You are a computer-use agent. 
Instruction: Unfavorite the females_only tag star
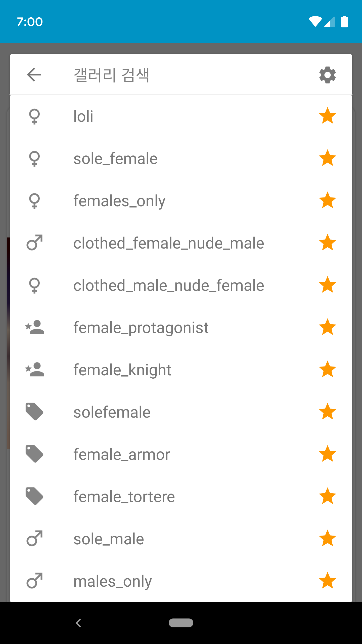pos(327,200)
